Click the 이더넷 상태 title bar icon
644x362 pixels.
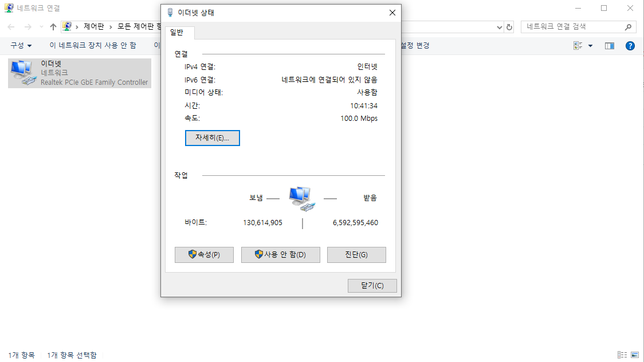pos(170,13)
